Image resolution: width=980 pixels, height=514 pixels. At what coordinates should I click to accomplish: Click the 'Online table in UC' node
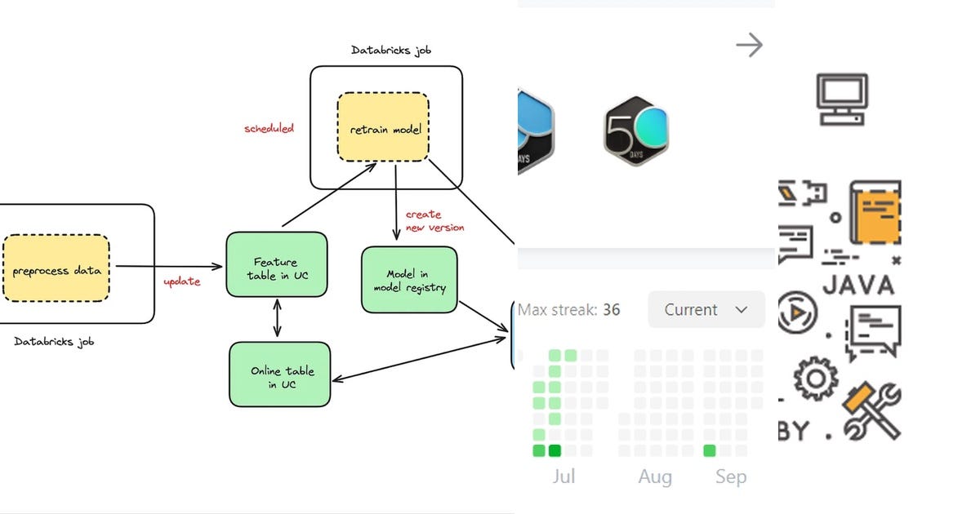click(x=280, y=374)
